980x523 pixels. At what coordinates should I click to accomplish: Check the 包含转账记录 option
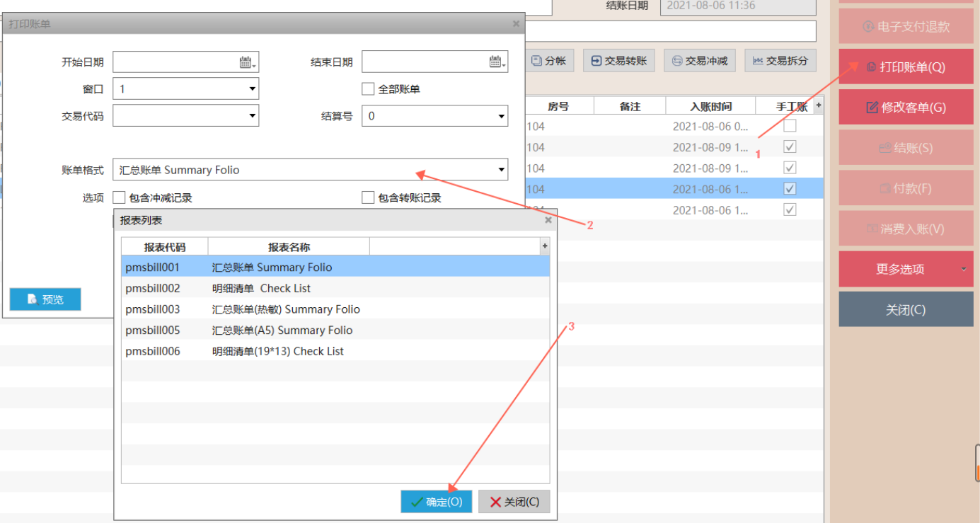coord(368,197)
